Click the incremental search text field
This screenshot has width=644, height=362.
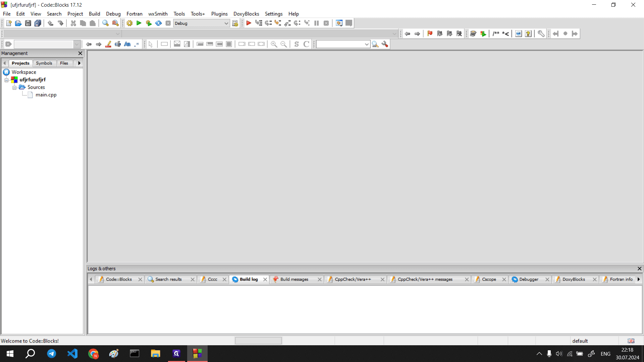(x=44, y=44)
